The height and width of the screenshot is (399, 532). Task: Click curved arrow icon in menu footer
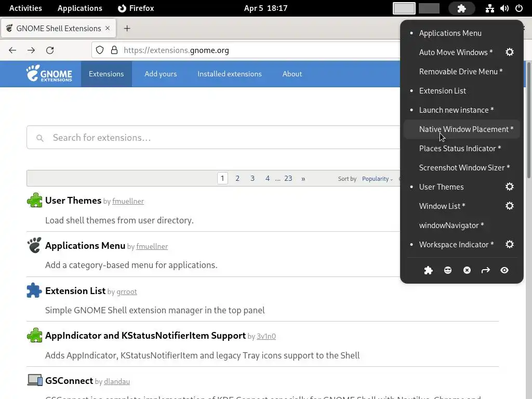[x=486, y=270]
